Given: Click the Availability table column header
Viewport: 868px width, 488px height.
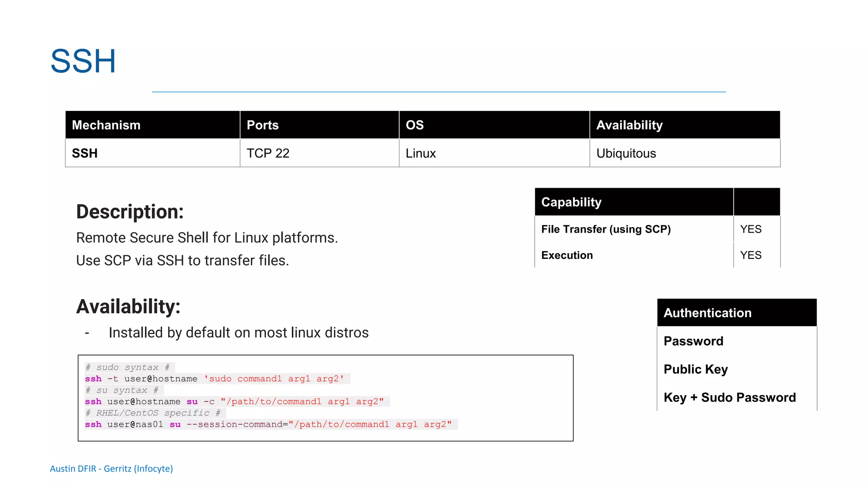Looking at the screenshot, I should (x=685, y=125).
